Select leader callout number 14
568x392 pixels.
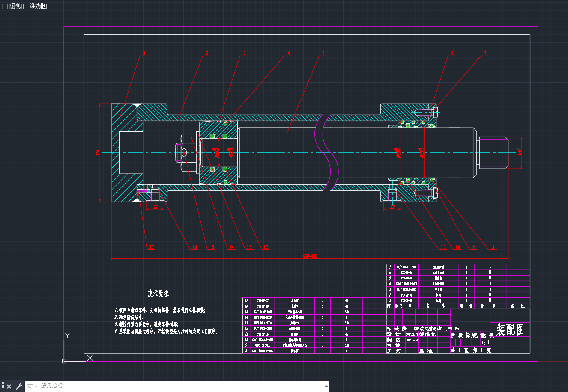(x=232, y=247)
